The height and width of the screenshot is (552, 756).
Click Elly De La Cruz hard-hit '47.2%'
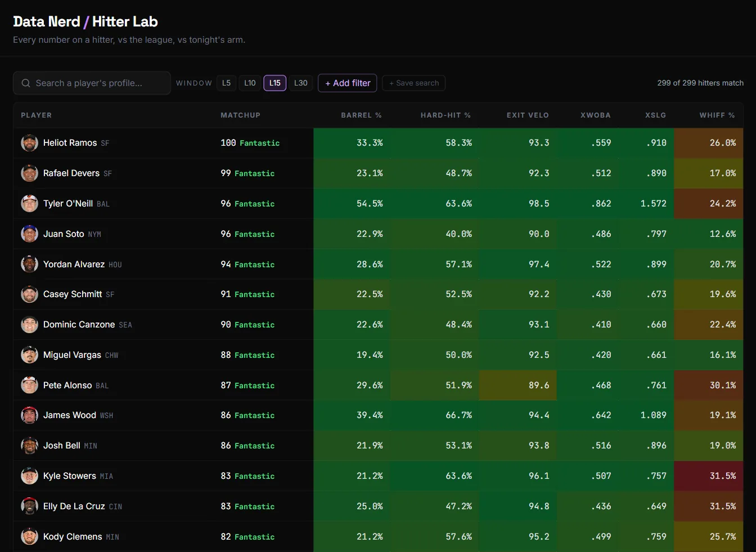pos(459,506)
